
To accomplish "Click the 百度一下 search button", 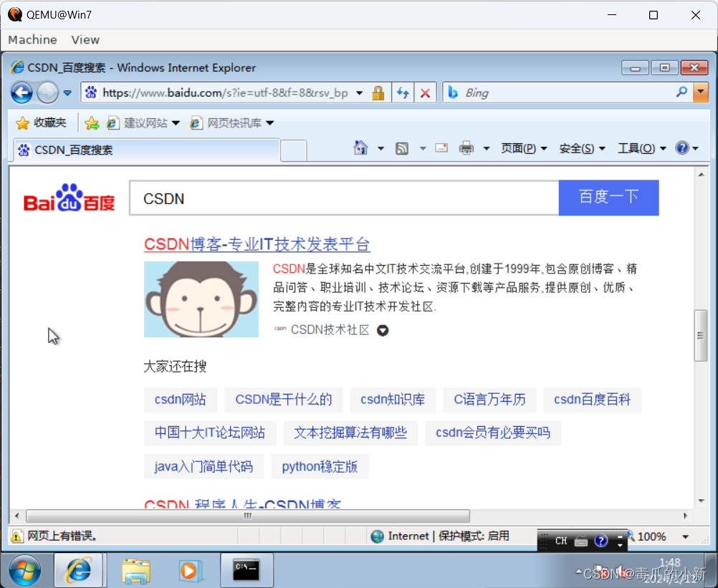I will coord(608,197).
